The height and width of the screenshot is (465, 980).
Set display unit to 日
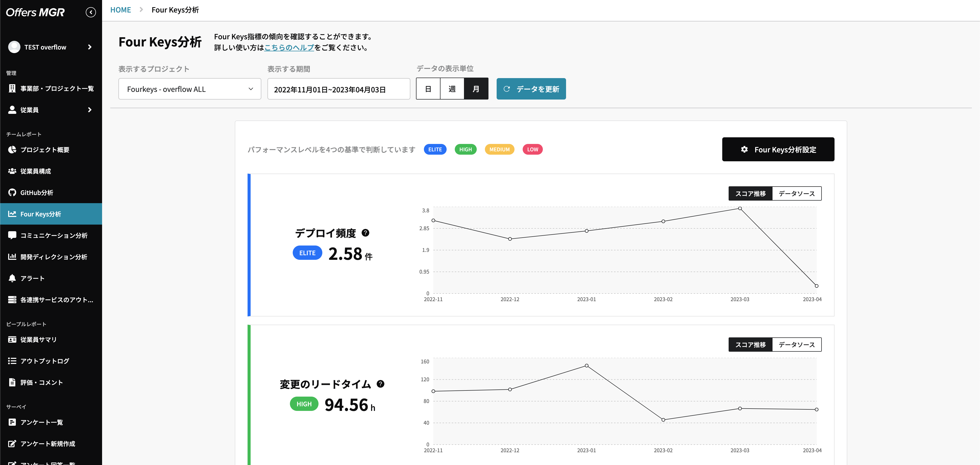coord(428,89)
